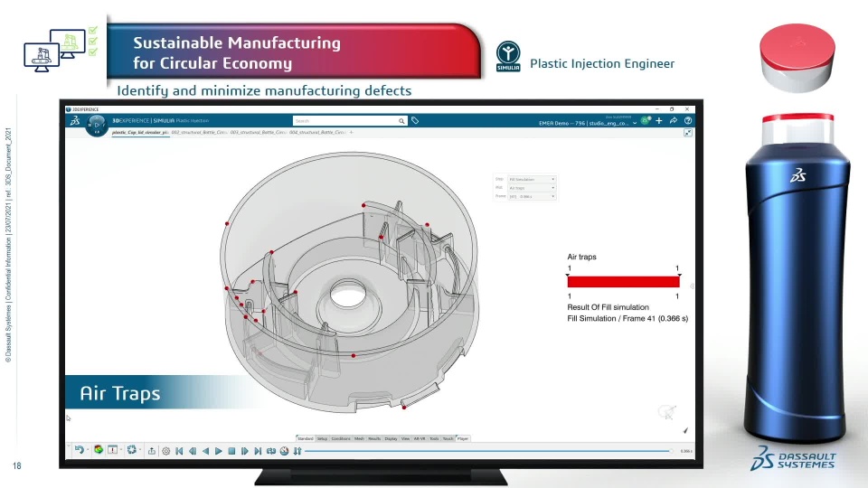Image resolution: width=868 pixels, height=488 pixels.
Task: Click the plus Add icon in the top bar
Action: pos(659,120)
